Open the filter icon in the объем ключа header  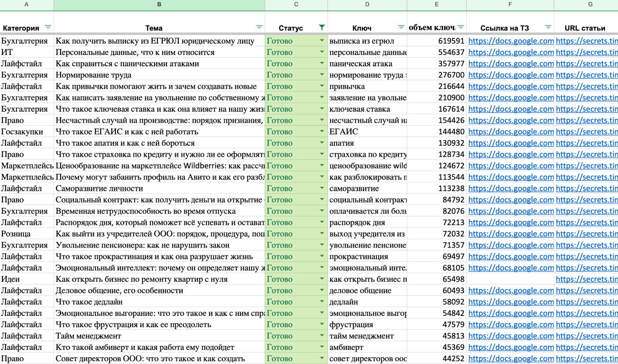click(x=460, y=27)
